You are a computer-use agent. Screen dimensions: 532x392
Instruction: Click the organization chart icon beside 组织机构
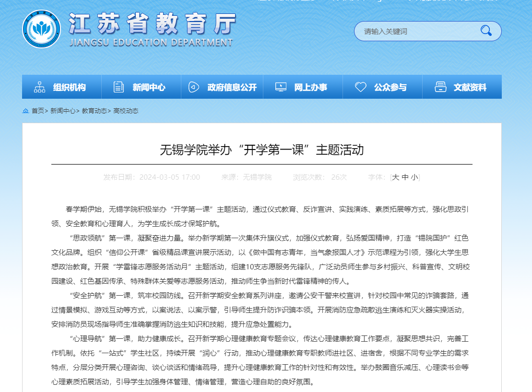click(x=39, y=87)
